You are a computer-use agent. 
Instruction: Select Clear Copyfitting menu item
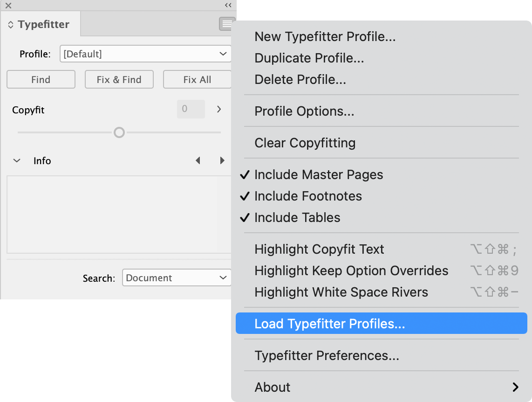[382, 143]
